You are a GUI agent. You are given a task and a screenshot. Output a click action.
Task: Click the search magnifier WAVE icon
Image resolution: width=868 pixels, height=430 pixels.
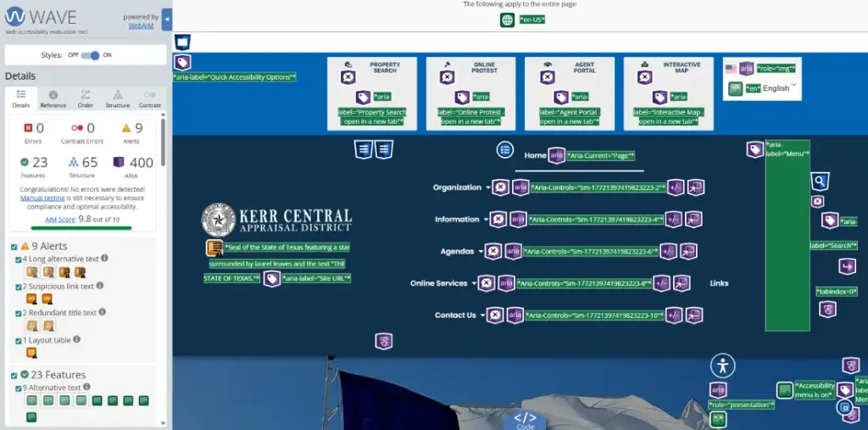pyautogui.click(x=820, y=181)
